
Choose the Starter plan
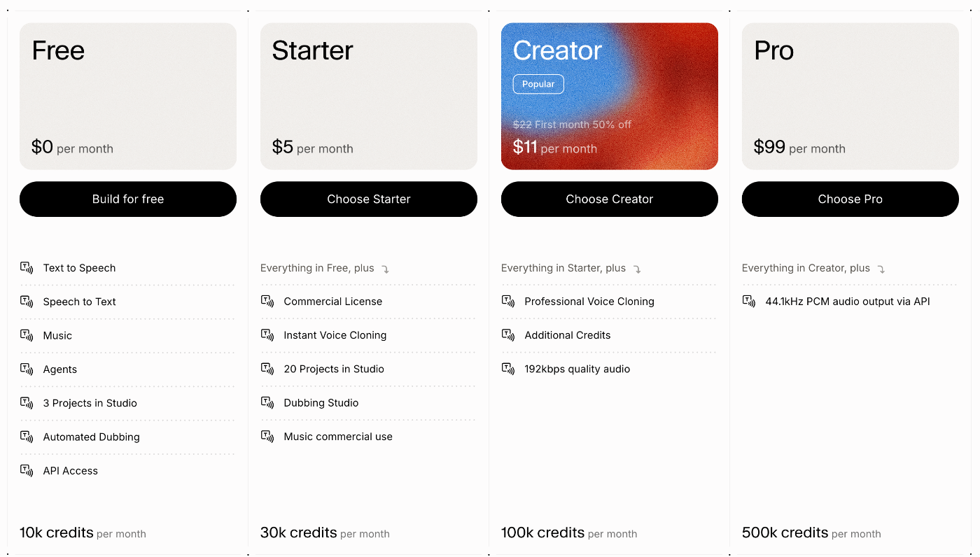tap(369, 199)
